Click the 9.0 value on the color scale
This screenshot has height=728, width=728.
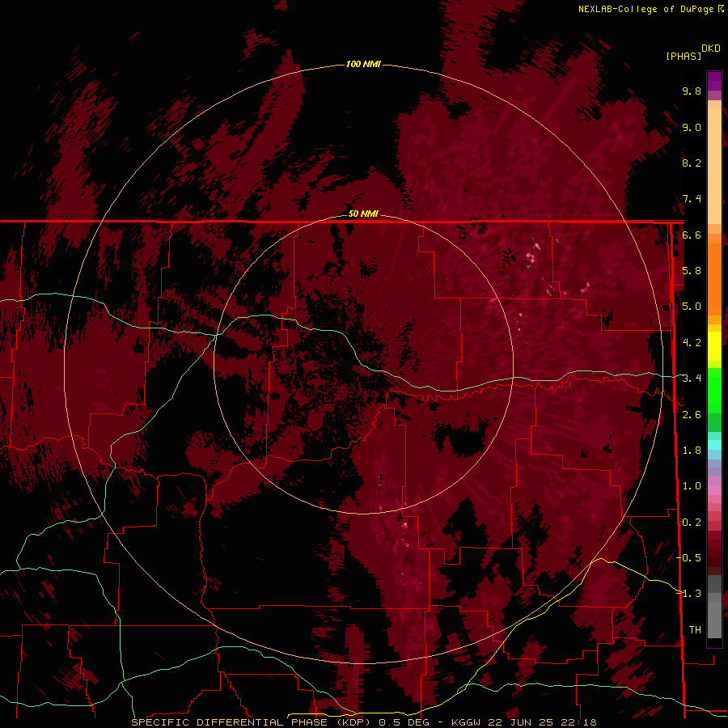pos(692,127)
